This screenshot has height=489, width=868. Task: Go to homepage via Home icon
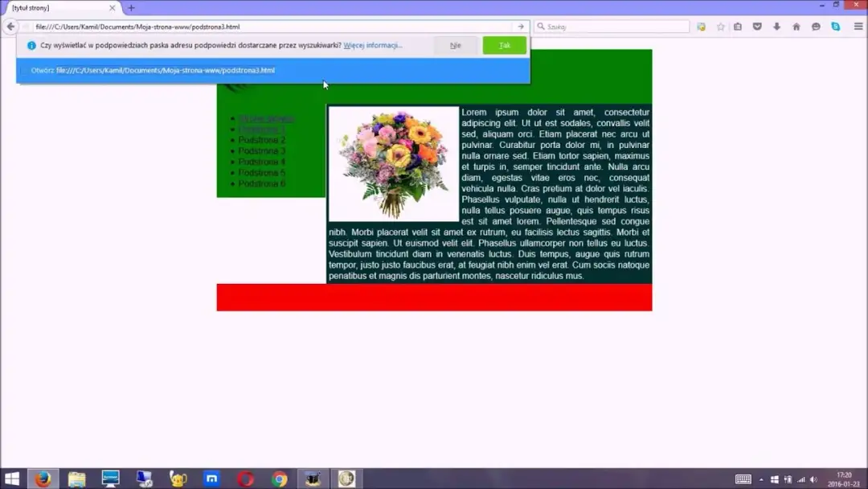(x=796, y=27)
